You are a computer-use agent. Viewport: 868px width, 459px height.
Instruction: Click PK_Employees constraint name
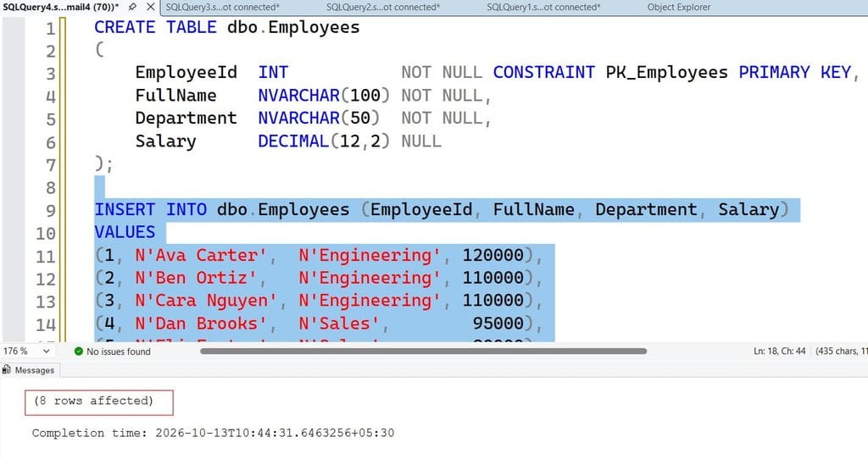666,73
